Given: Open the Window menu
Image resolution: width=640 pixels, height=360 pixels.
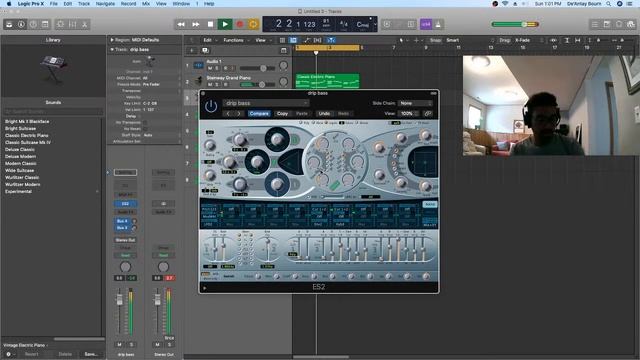Looking at the screenshot, I should click(x=181, y=4).
